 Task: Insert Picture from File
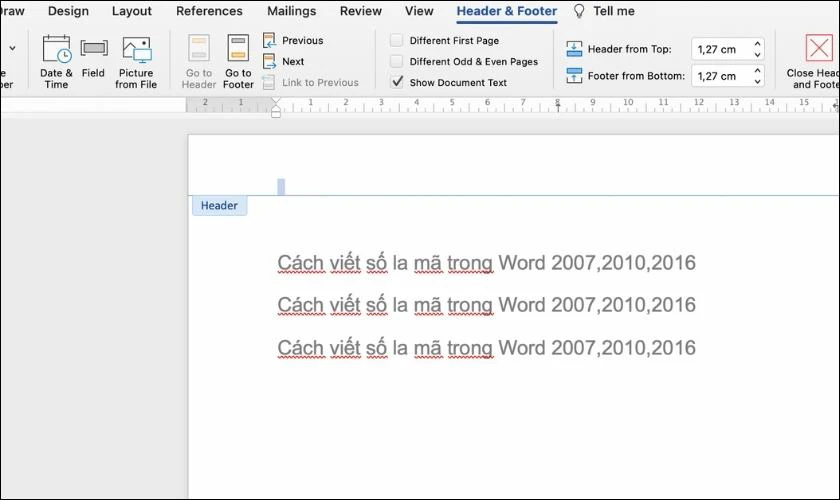(136, 62)
